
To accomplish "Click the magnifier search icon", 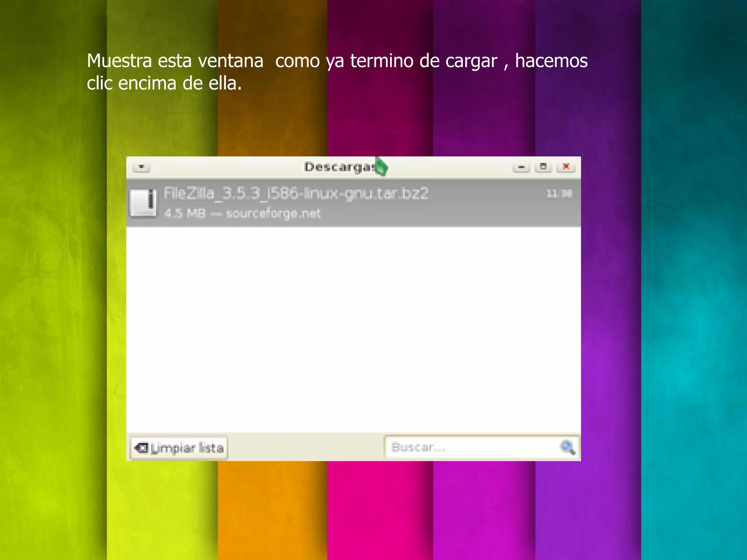I will coord(567,447).
